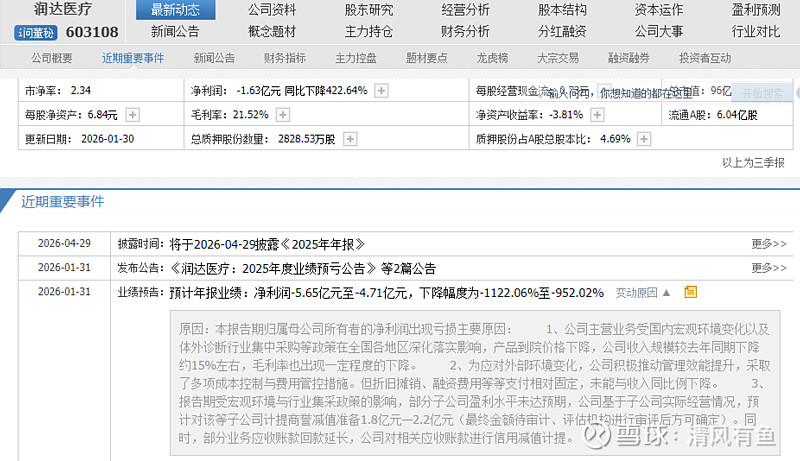Open the yellow note icon beside 变动原因
800x461 pixels.
[x=690, y=292]
